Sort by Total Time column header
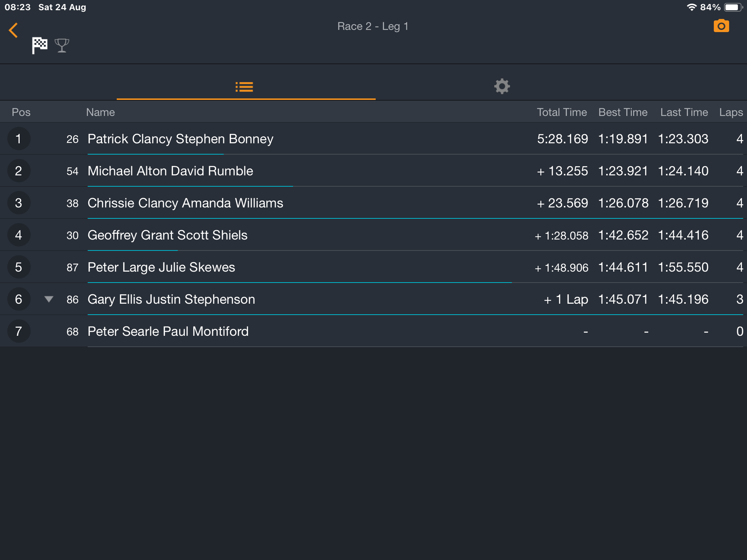This screenshot has width=747, height=560. (x=562, y=112)
